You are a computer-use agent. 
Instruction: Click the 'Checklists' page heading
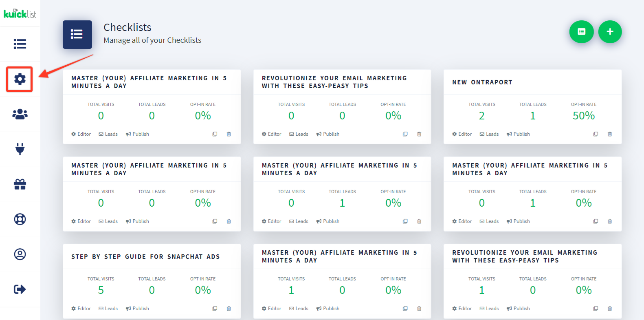127,27
